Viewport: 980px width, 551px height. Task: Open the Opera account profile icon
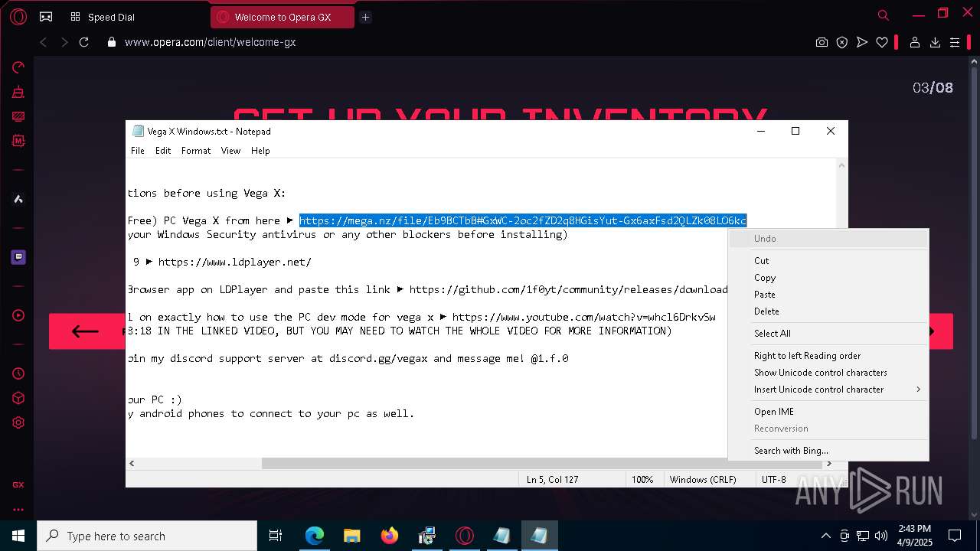(x=914, y=42)
